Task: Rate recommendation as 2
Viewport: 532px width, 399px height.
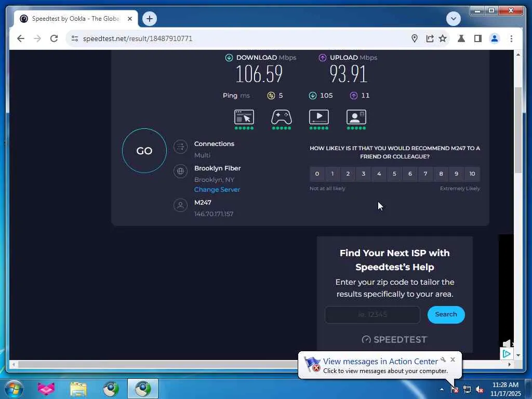Action: pyautogui.click(x=348, y=174)
